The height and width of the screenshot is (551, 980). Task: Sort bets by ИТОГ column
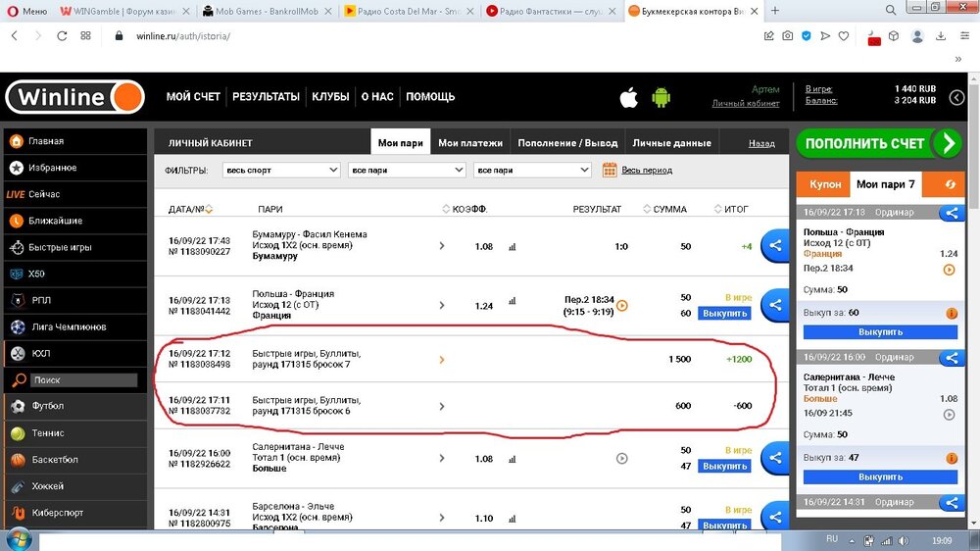[x=731, y=209]
